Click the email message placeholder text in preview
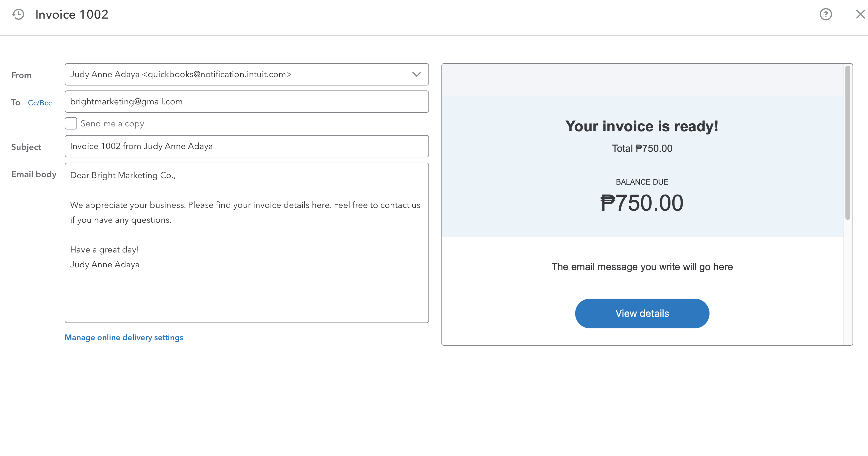Viewport: 868px width, 456px height. (642, 267)
